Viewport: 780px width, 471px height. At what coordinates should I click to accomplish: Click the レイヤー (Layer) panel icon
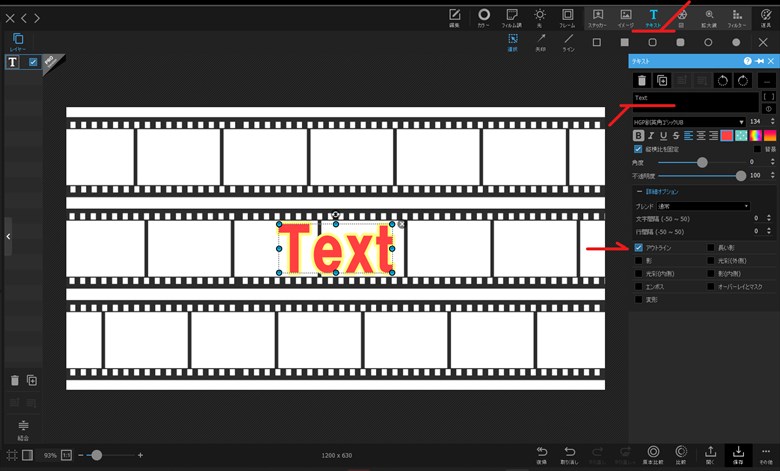click(x=18, y=42)
